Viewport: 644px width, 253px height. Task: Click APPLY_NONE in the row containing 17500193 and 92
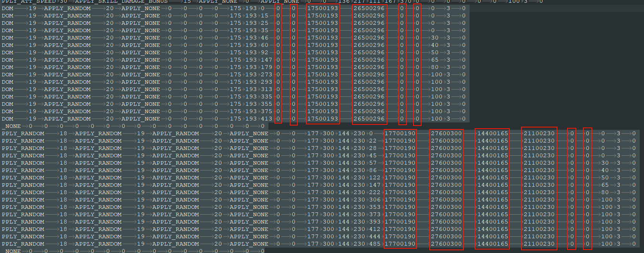point(141,53)
